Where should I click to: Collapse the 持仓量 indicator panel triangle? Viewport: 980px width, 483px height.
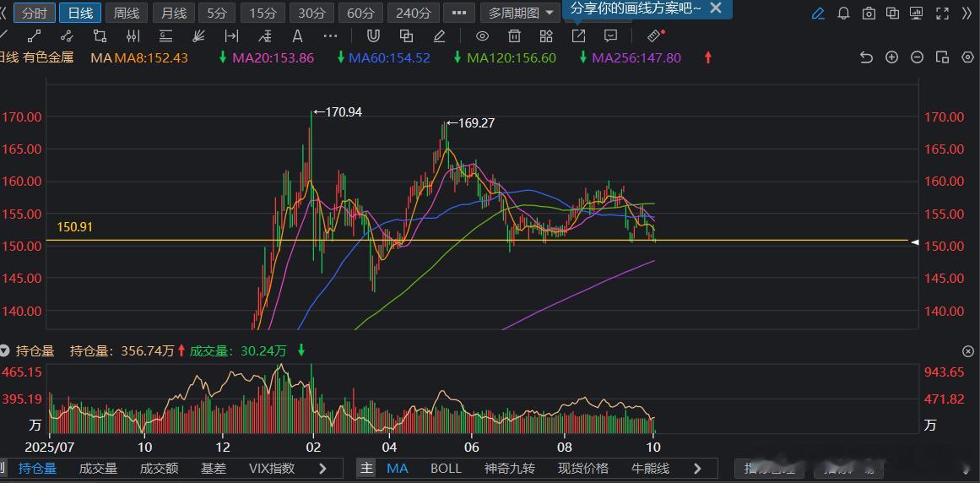[5, 351]
